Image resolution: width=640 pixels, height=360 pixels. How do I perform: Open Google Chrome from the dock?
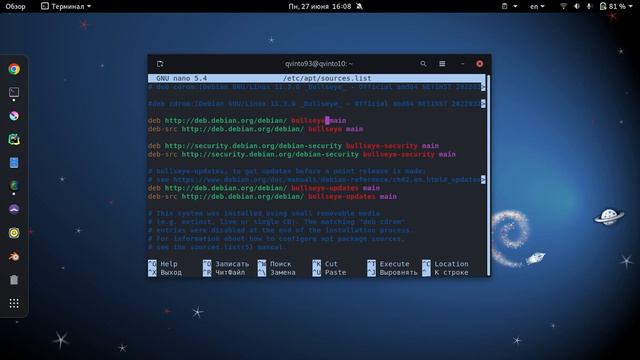(x=14, y=69)
